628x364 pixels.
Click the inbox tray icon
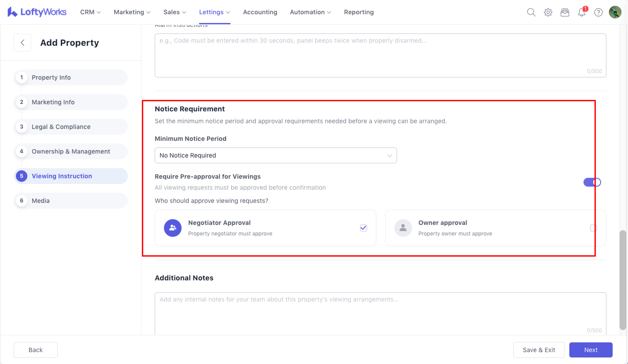(x=565, y=12)
